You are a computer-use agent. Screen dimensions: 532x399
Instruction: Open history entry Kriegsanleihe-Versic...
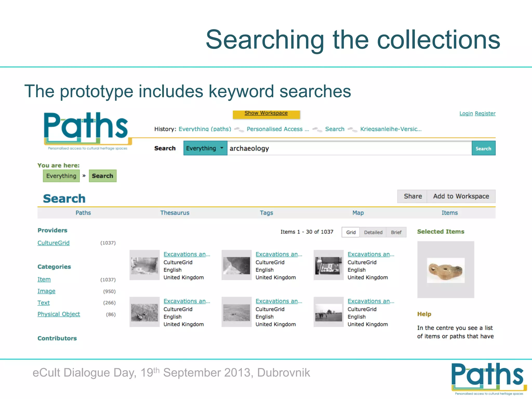click(391, 129)
